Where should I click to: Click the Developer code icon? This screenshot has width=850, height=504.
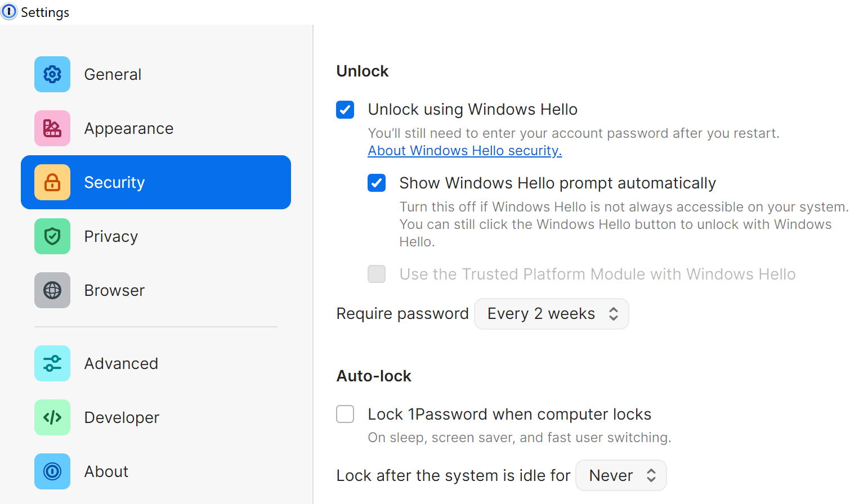click(52, 417)
